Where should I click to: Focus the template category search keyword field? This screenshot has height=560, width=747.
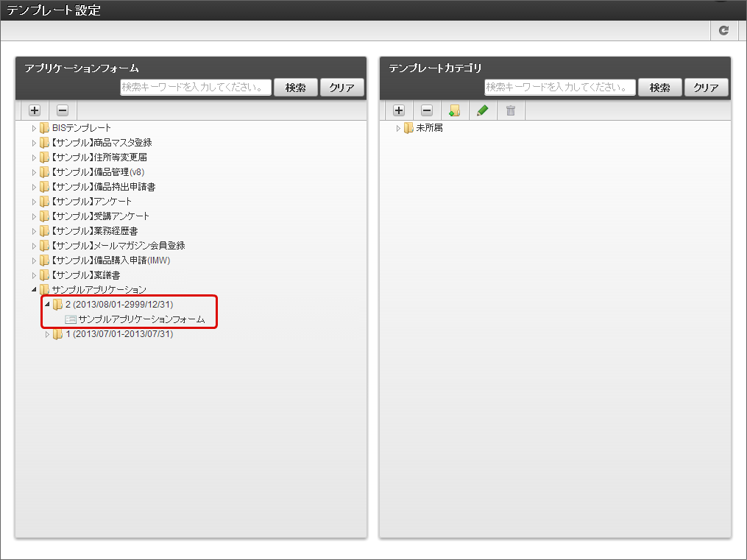(560, 87)
